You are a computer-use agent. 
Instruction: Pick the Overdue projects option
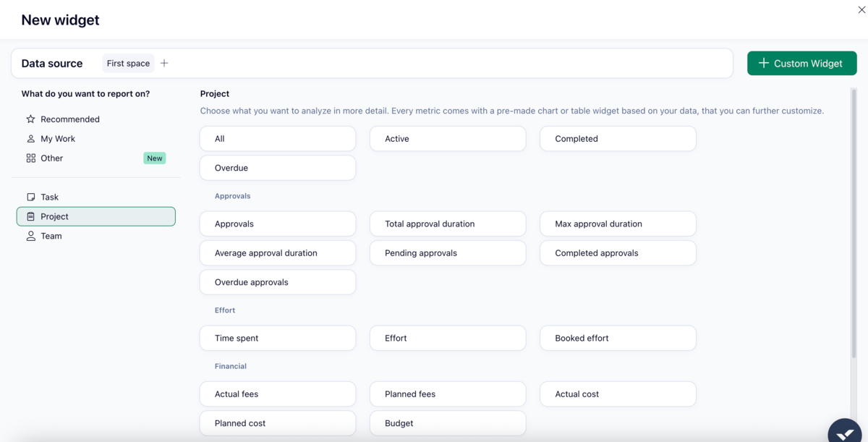(277, 167)
